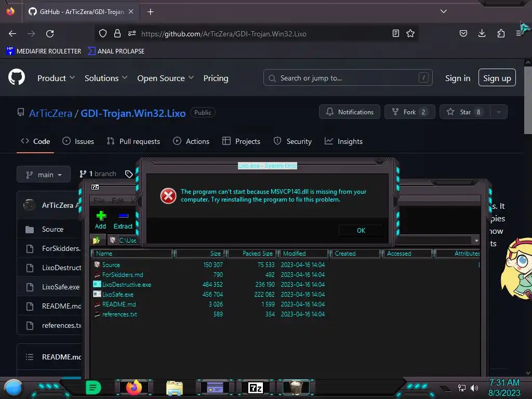Open the extensions puzzle icon
The width and height of the screenshot is (532, 399).
[x=501, y=33]
